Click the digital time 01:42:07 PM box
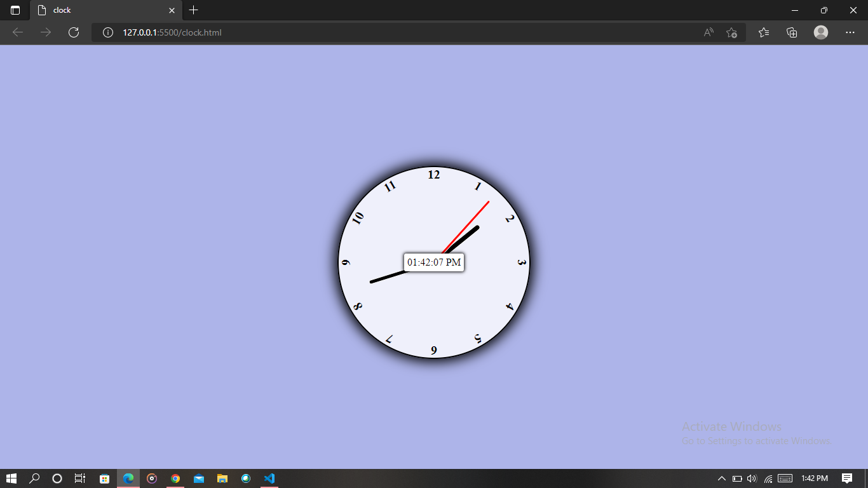 [434, 262]
